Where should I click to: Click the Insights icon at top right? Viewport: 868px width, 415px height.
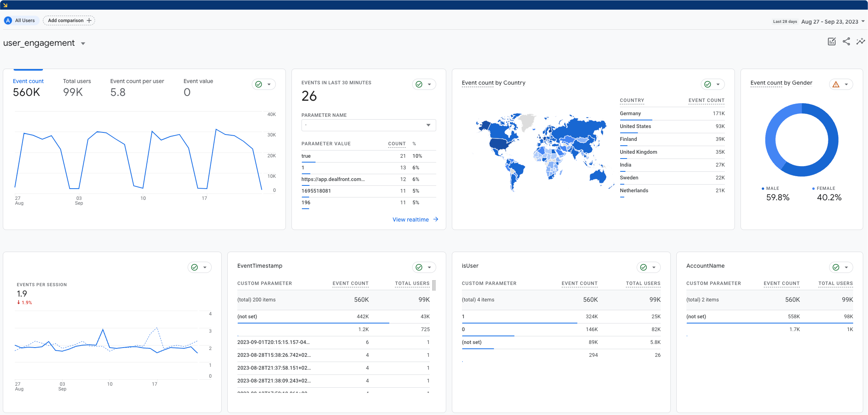point(861,41)
